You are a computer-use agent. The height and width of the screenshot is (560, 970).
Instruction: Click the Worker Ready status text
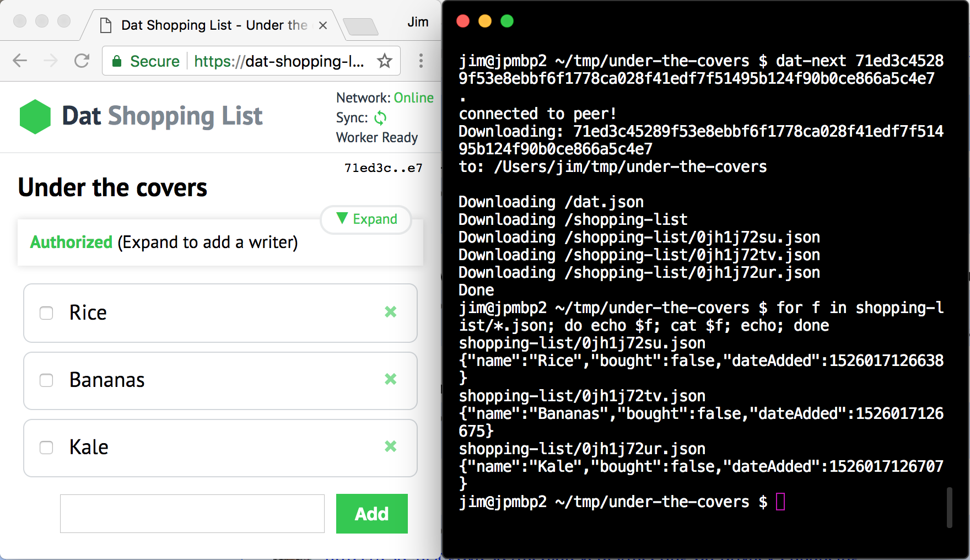click(377, 137)
